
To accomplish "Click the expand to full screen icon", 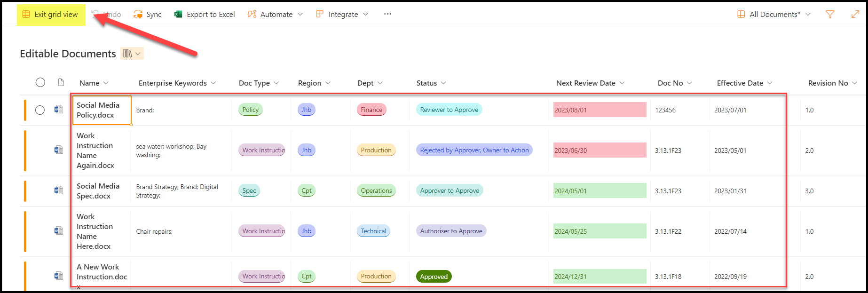I will (x=855, y=15).
